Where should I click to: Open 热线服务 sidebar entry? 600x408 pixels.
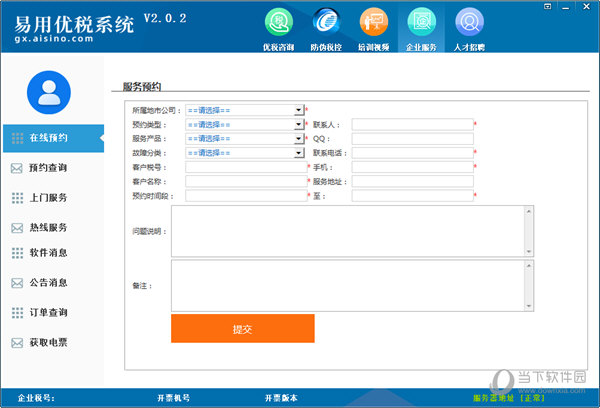pyautogui.click(x=48, y=228)
